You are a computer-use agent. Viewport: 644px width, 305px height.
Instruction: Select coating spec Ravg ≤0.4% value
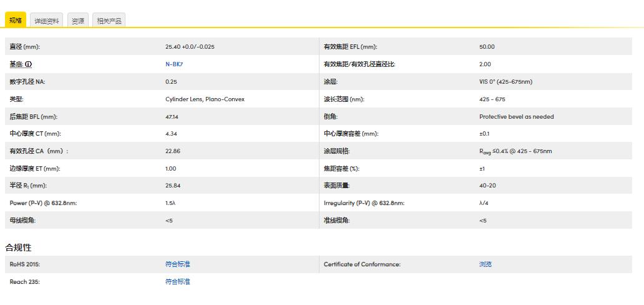515,151
